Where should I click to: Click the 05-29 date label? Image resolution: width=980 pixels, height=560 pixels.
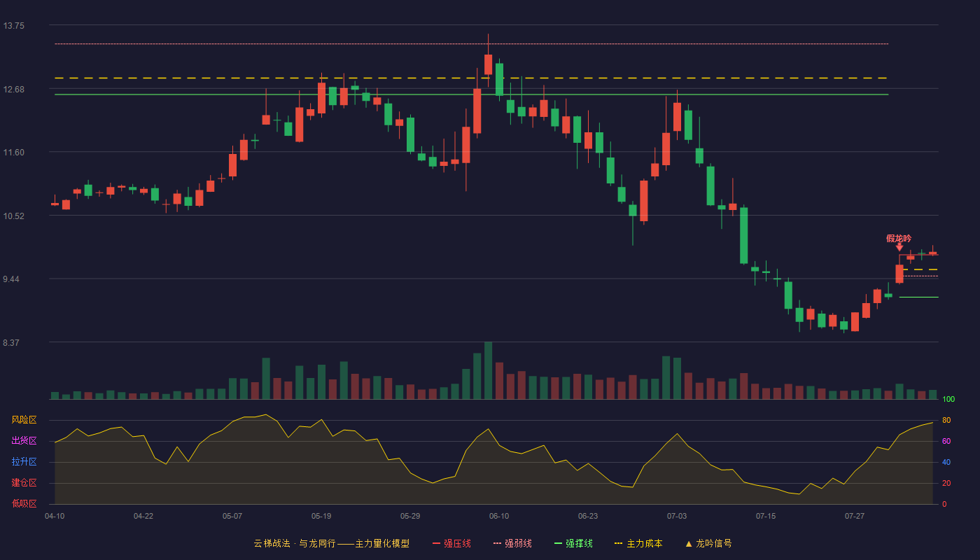410,516
